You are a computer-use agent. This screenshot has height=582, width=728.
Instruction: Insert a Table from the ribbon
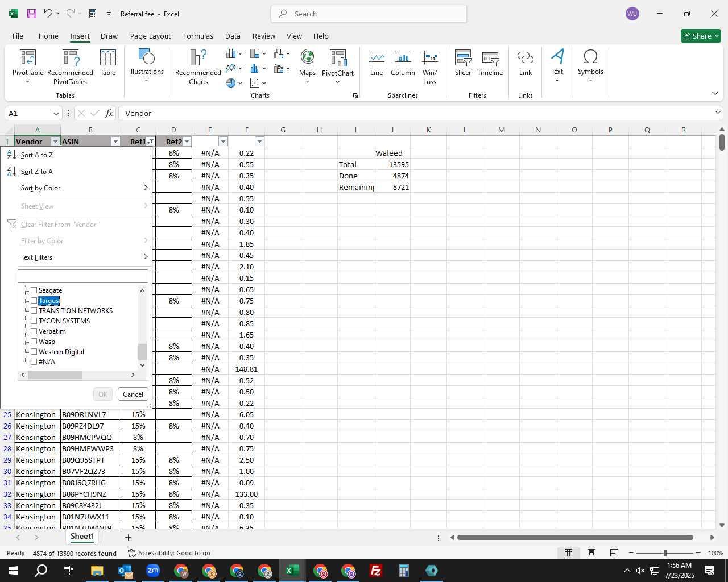click(107, 63)
